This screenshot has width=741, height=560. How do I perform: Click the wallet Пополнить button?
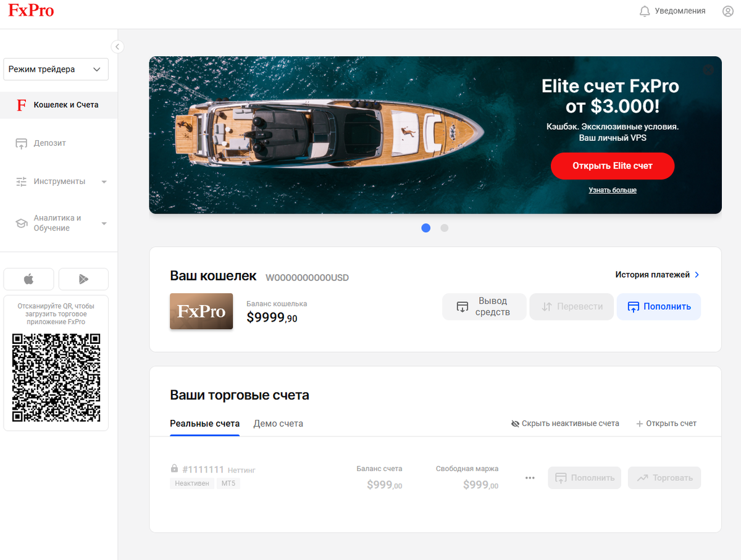coord(658,306)
